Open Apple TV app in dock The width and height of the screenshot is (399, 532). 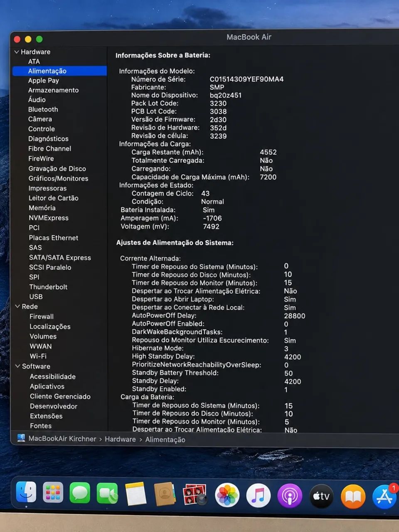point(321,496)
